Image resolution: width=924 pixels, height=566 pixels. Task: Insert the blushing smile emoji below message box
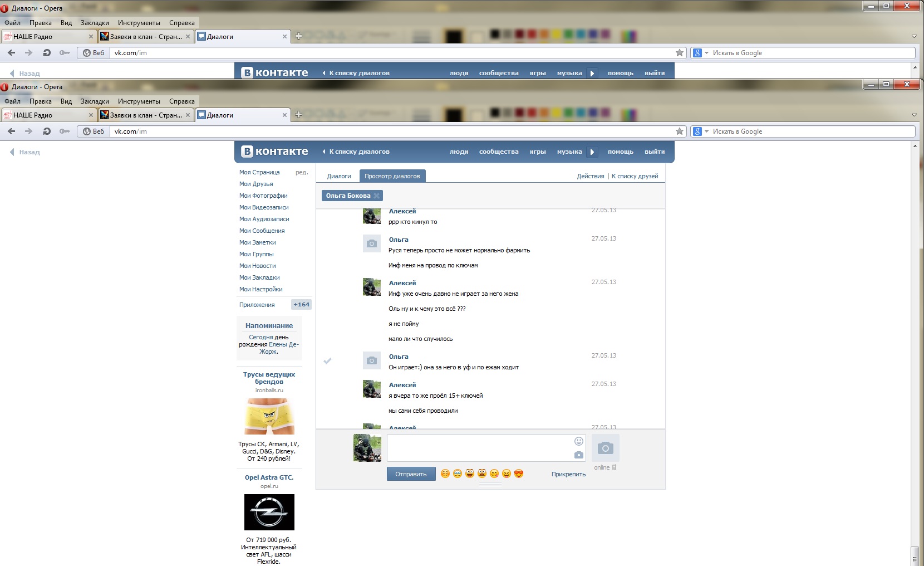[445, 474]
